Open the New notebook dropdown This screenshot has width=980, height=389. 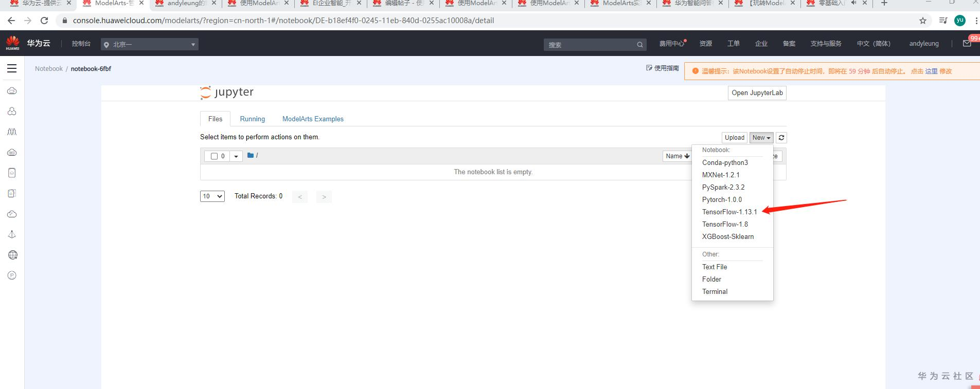pyautogui.click(x=761, y=138)
